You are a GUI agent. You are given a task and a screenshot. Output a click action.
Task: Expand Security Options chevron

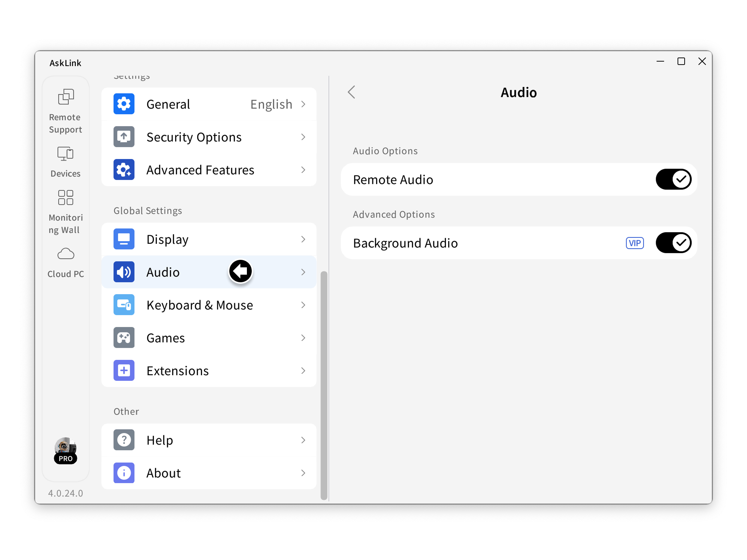[303, 137]
